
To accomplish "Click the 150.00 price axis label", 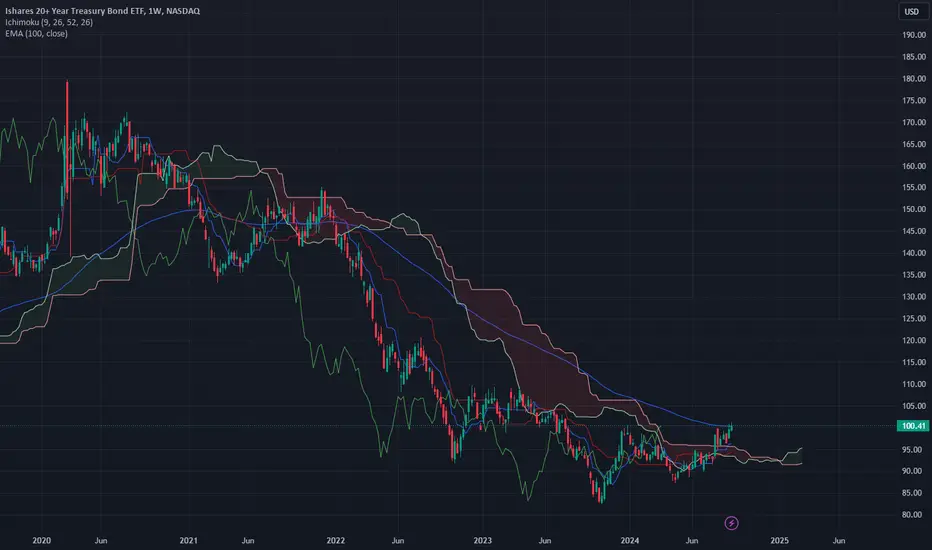I will 914,209.
